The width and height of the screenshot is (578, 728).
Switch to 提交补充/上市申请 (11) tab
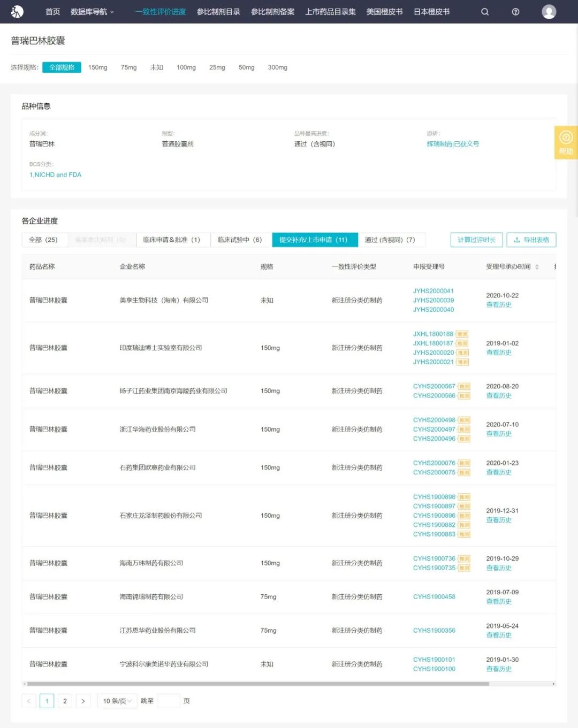coord(314,240)
